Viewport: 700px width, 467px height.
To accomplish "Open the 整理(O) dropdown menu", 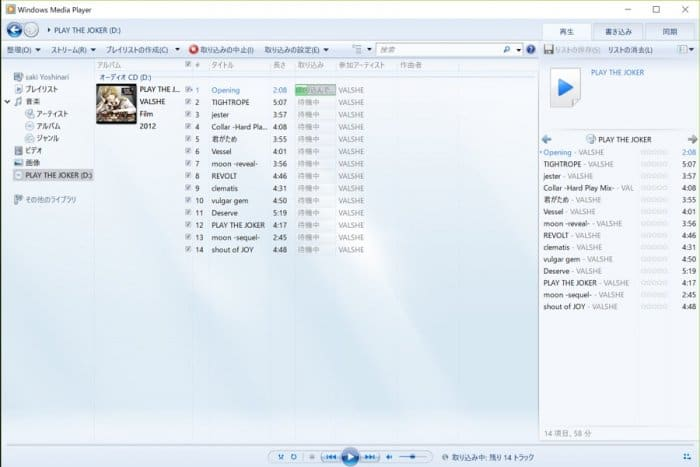I will pyautogui.click(x=24, y=50).
